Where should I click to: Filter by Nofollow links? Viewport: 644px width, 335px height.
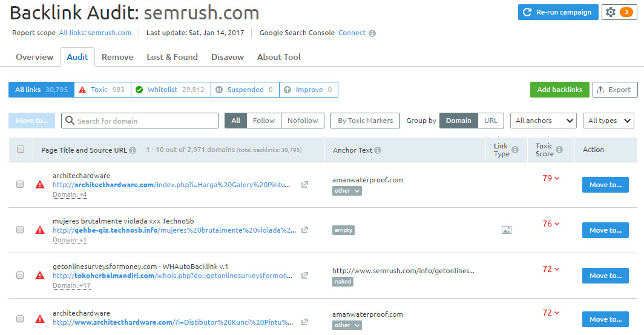click(303, 121)
